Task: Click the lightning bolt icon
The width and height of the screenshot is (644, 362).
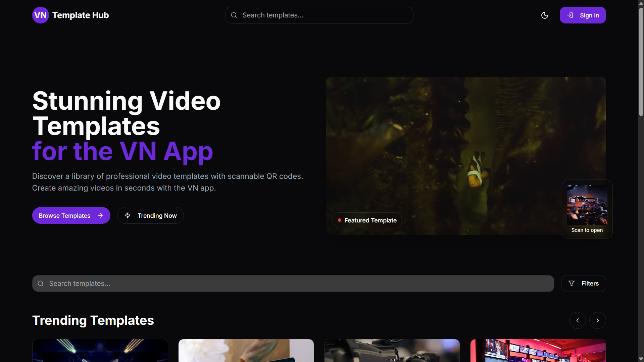Action: point(128,215)
